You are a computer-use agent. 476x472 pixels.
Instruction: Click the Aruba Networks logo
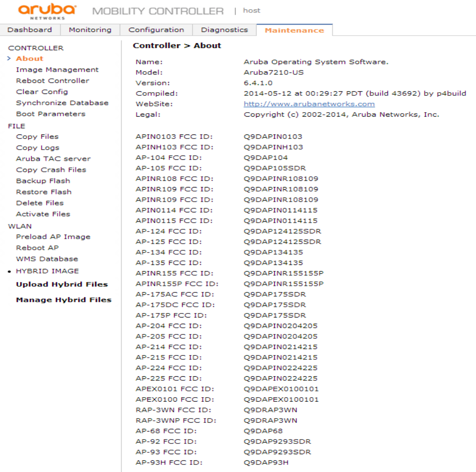coord(47,12)
